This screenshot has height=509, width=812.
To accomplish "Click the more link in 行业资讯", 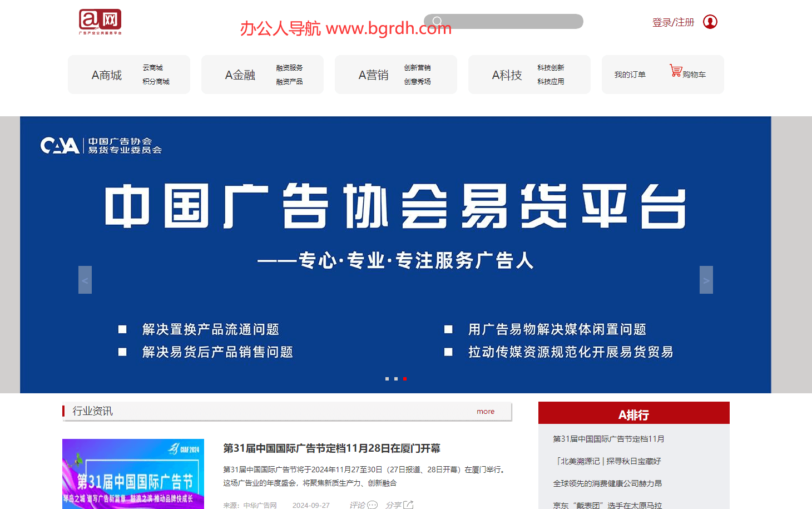I will click(485, 411).
